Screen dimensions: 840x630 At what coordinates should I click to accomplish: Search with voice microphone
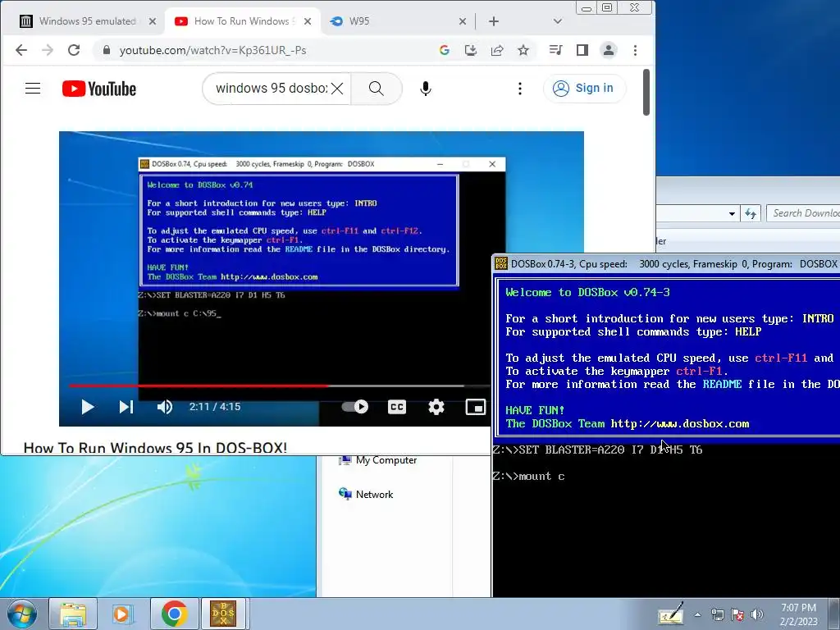pyautogui.click(x=426, y=89)
